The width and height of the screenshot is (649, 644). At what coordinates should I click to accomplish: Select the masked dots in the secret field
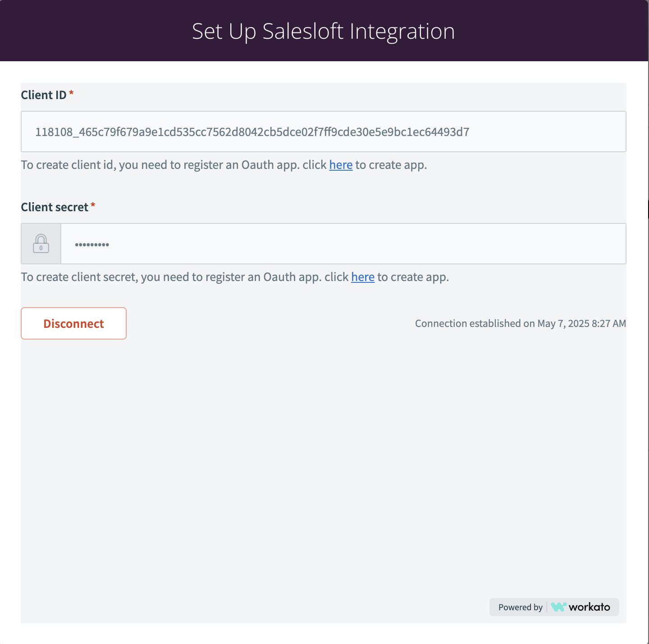(92, 245)
